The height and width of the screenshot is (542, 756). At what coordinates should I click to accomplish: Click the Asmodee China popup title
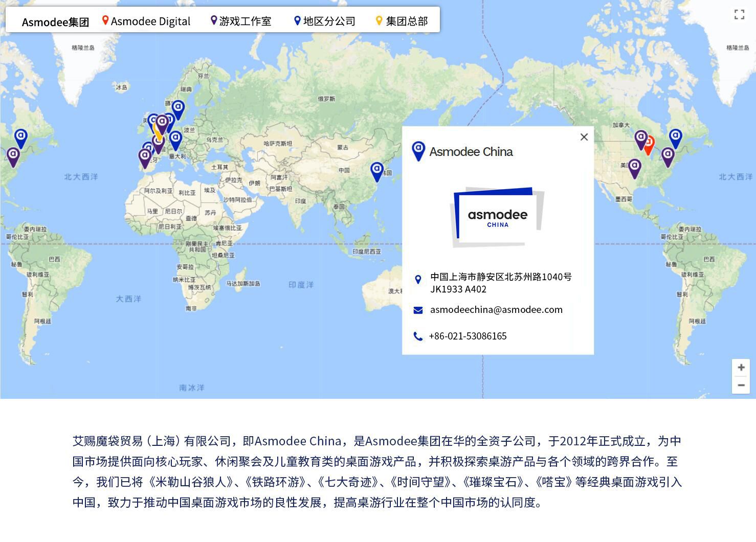pyautogui.click(x=471, y=152)
